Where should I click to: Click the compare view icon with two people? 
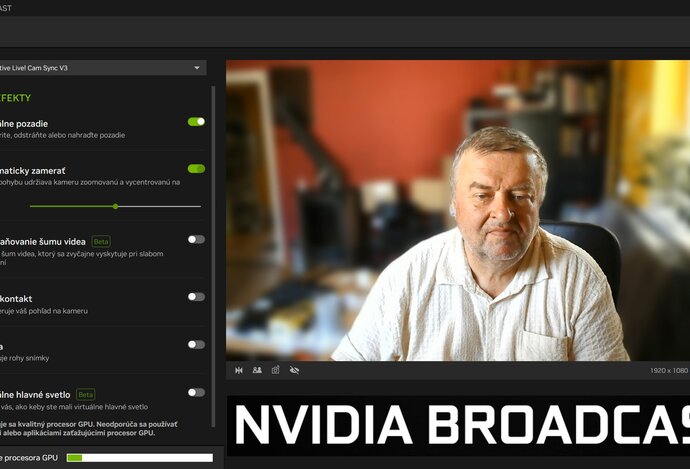tap(257, 370)
